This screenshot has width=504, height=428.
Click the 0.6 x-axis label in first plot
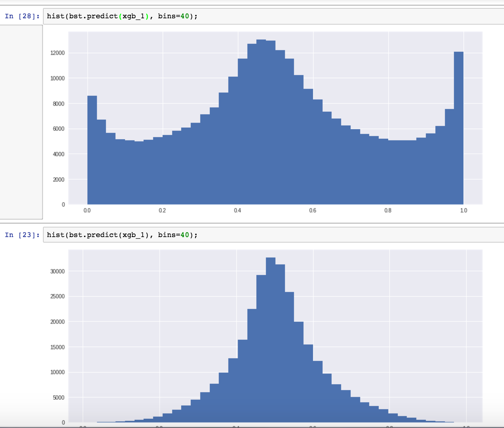(313, 210)
